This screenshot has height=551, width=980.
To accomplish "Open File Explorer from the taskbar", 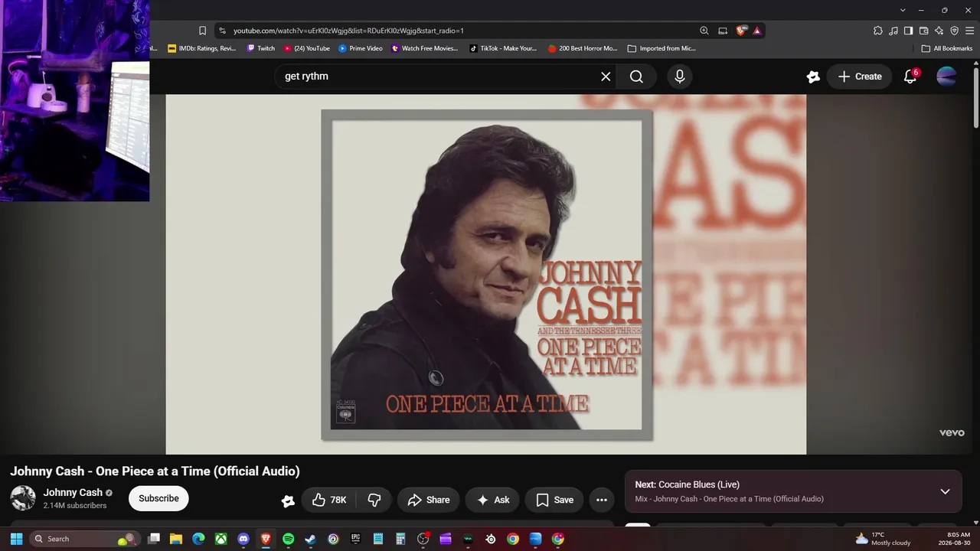I will click(x=176, y=539).
